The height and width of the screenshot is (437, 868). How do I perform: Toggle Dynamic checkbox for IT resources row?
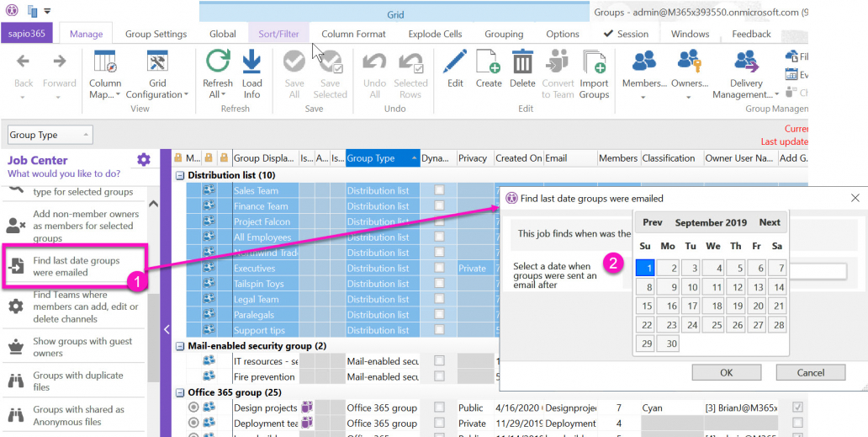click(x=439, y=361)
